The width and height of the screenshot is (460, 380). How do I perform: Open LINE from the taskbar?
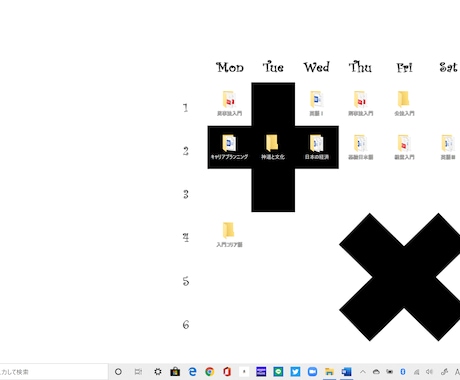point(278,371)
